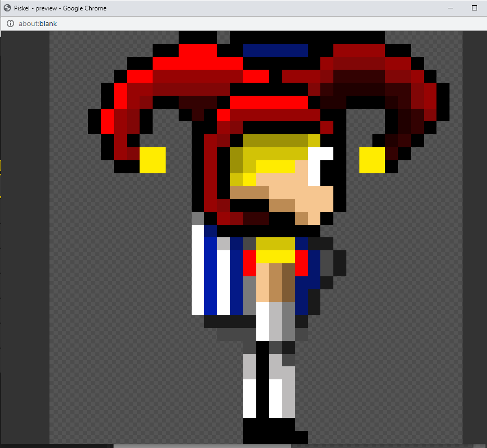Click the yellow bell on the hat's right tip
The image size is (487, 448).
[372, 160]
